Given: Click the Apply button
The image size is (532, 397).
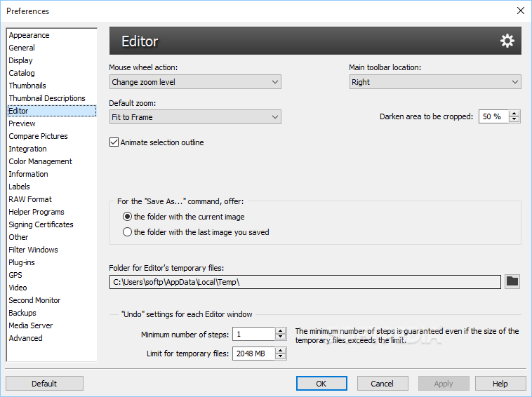Looking at the screenshot, I should click(x=444, y=384).
